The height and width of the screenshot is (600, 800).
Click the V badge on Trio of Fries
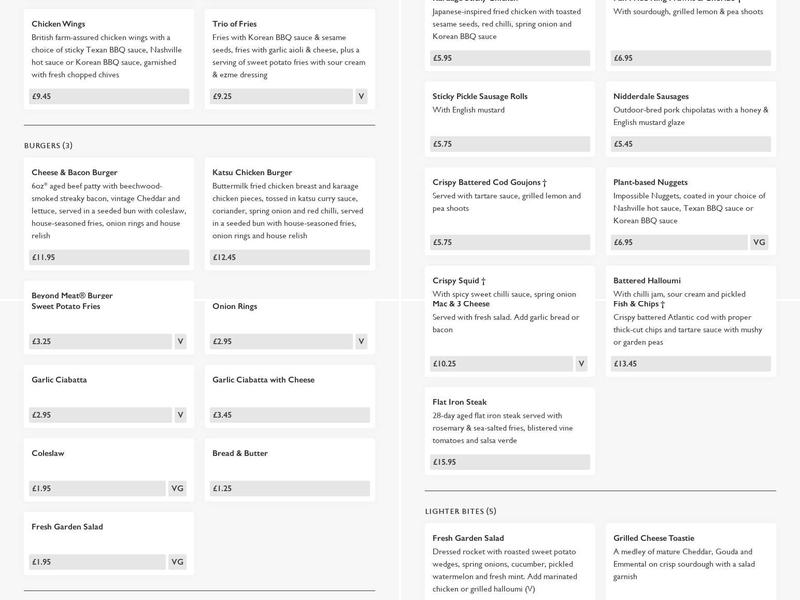(x=361, y=97)
